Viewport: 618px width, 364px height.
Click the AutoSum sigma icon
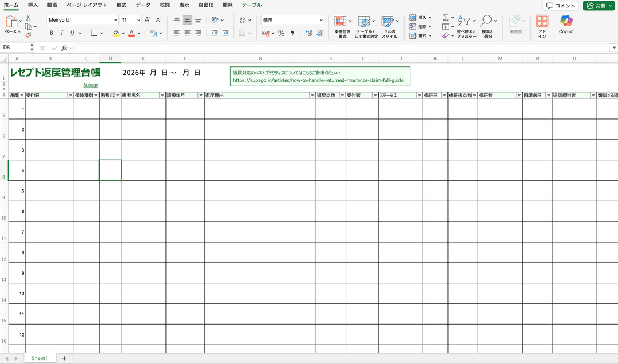446,18
